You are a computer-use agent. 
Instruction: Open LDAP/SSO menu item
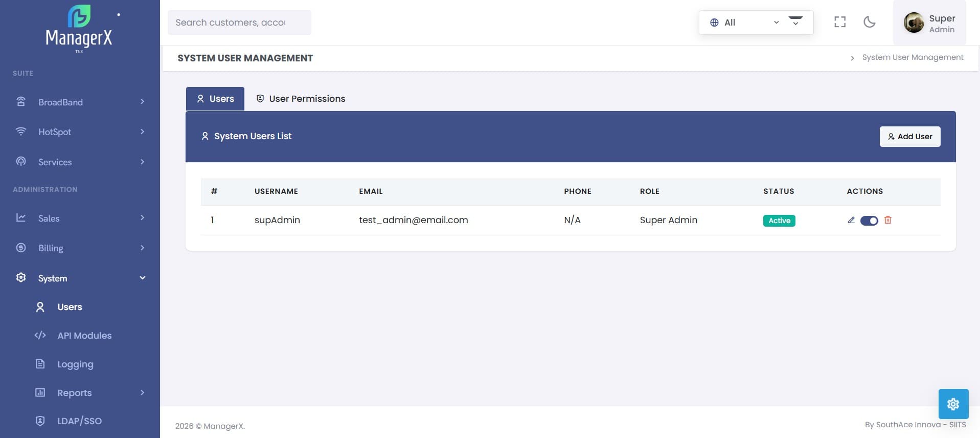pos(79,421)
